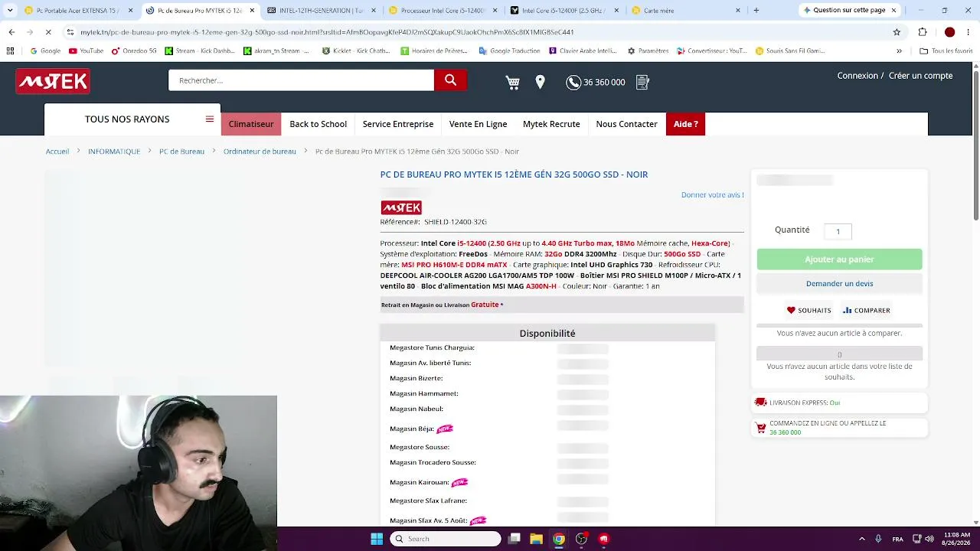Open Climatiseur menu item
This screenshot has height=551, width=980.
[250, 124]
